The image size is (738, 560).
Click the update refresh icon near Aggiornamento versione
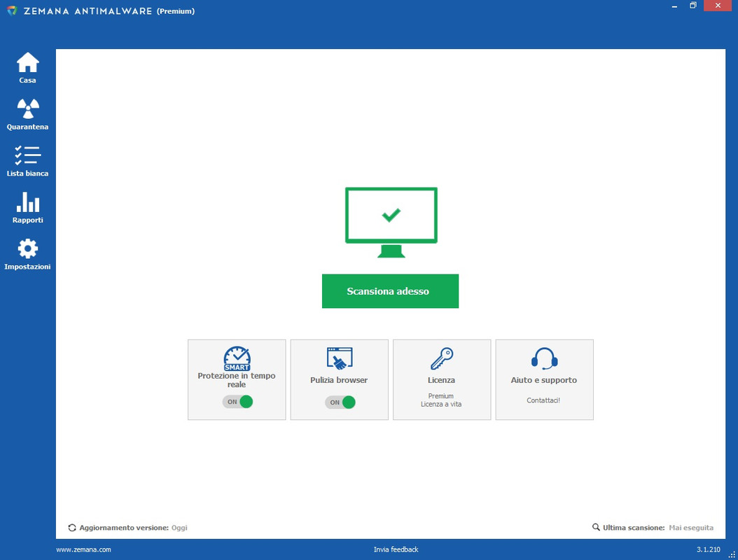click(x=72, y=528)
